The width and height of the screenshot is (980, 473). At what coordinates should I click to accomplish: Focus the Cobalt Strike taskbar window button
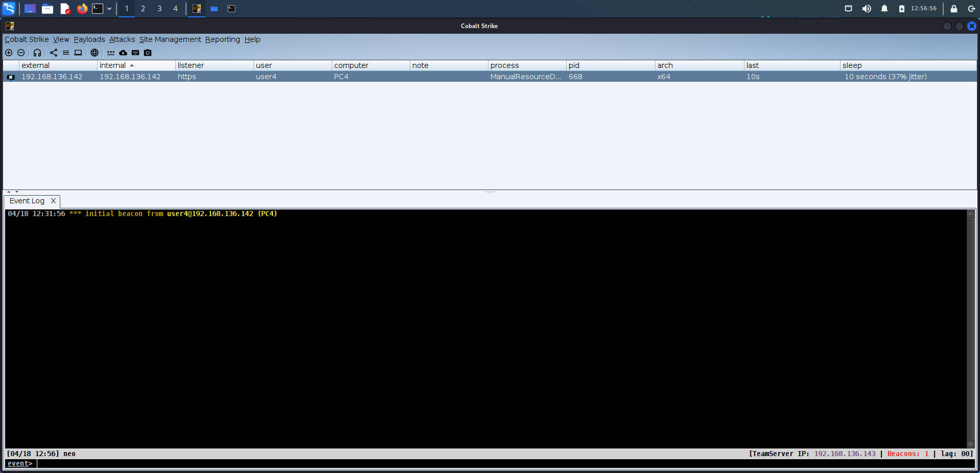[197, 9]
